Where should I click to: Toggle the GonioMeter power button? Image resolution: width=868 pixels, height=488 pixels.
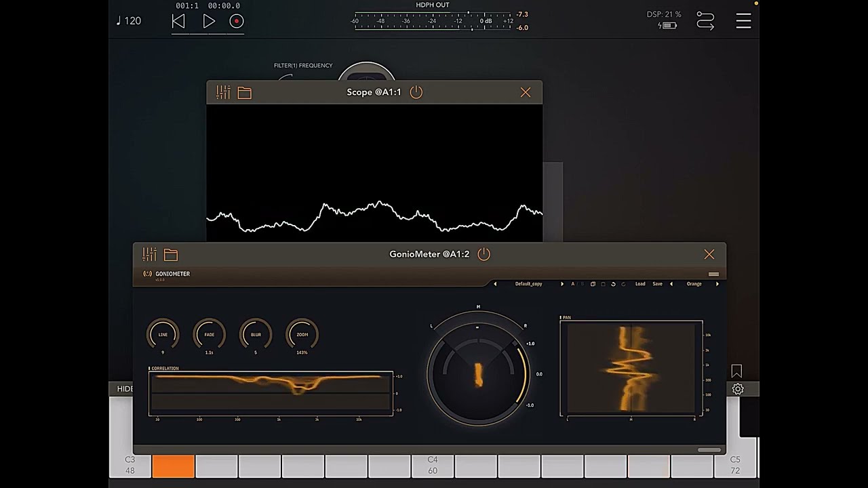[x=484, y=254]
